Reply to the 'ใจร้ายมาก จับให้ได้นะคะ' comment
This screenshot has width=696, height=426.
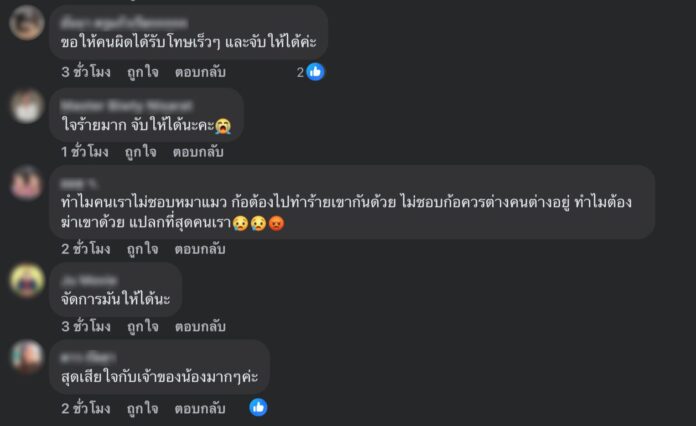tap(198, 152)
